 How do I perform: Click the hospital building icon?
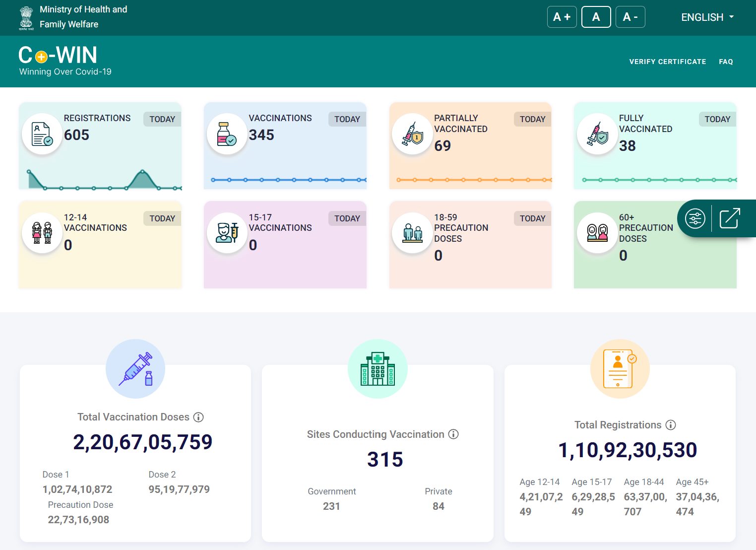[x=378, y=369]
